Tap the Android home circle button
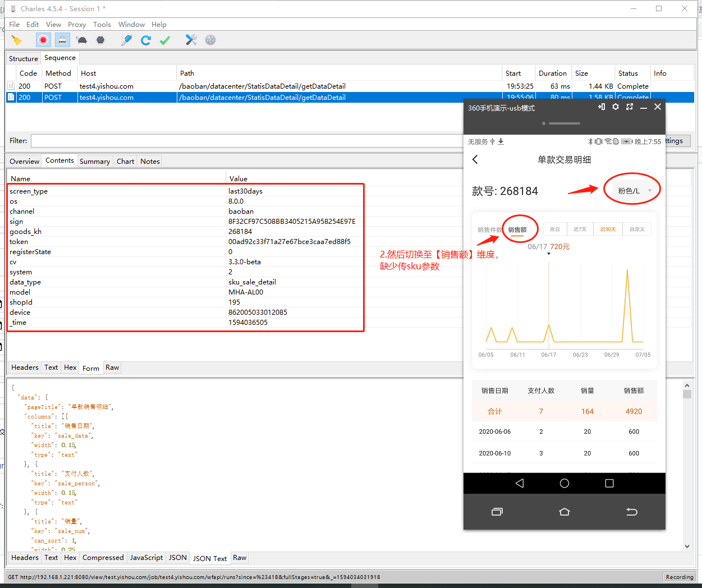Screen dimensions: 702x588 (565, 483)
